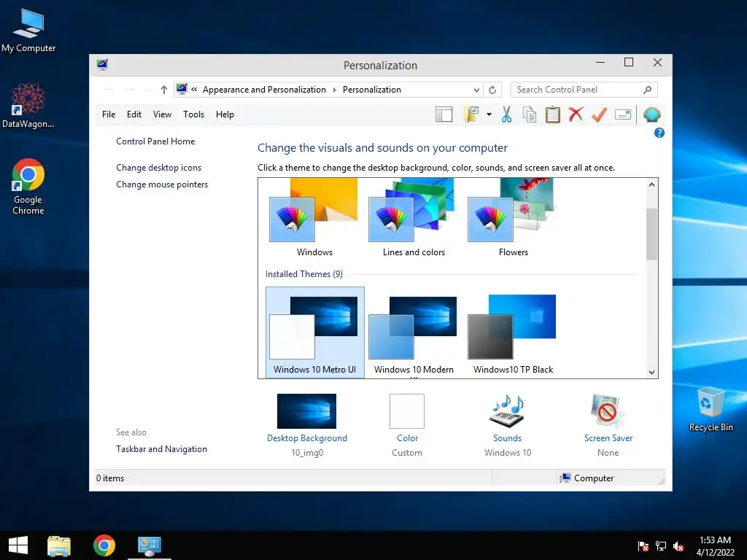Select the Recycle Bin desktop icon
The width and height of the screenshot is (747, 560).
coord(711,409)
